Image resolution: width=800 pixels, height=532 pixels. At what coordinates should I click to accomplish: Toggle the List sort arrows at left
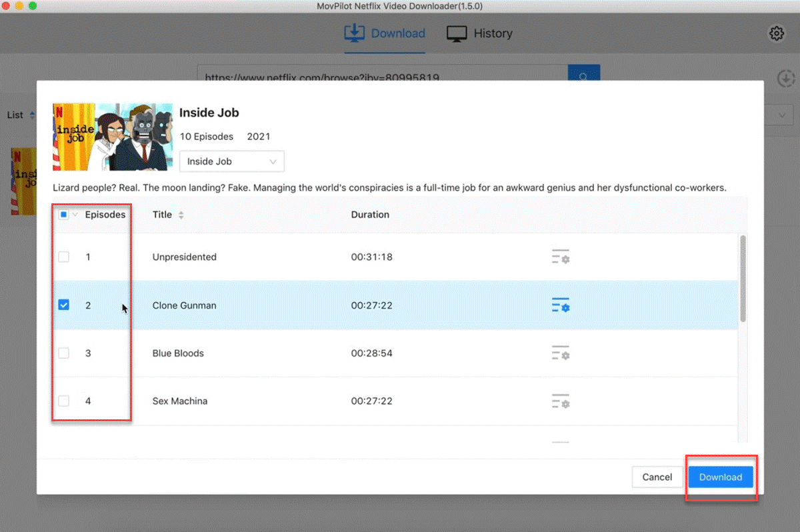[x=32, y=115]
